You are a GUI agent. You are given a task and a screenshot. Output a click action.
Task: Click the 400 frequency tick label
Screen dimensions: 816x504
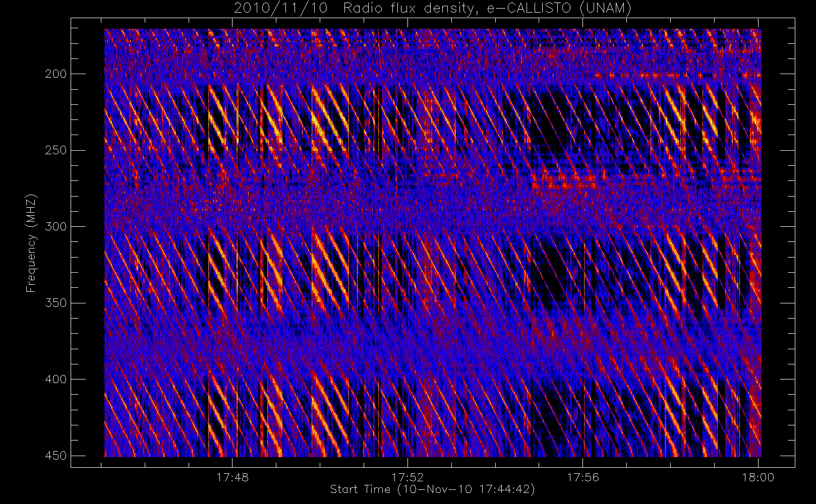pyautogui.click(x=55, y=380)
